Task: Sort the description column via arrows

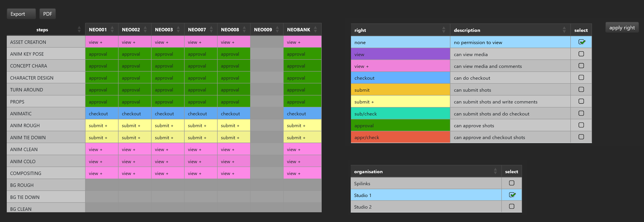Action: click(x=564, y=30)
